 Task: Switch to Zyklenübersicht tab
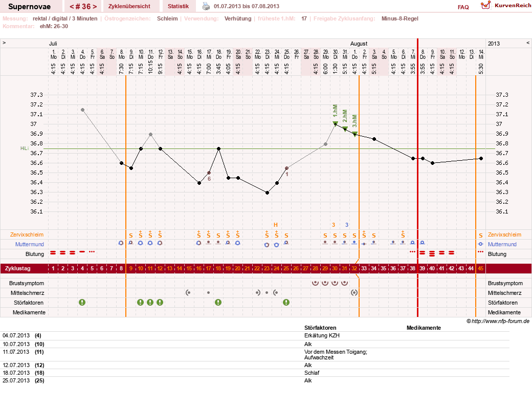[129, 6]
